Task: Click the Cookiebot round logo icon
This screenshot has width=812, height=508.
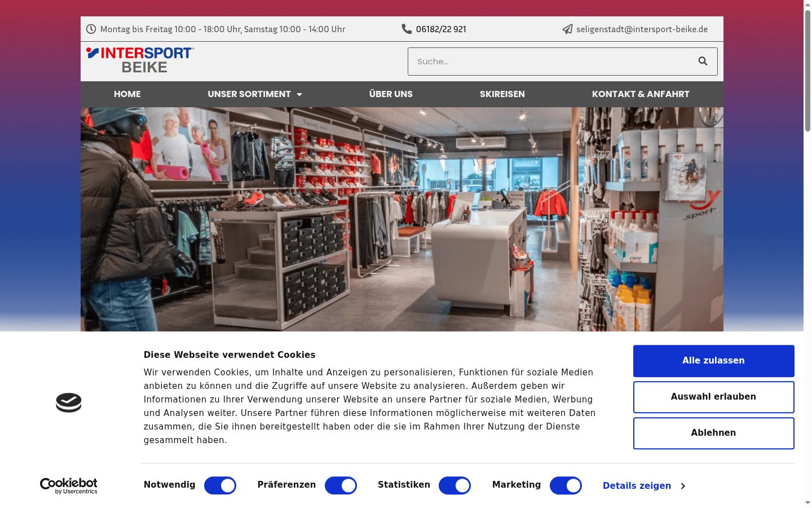Action: tap(69, 402)
